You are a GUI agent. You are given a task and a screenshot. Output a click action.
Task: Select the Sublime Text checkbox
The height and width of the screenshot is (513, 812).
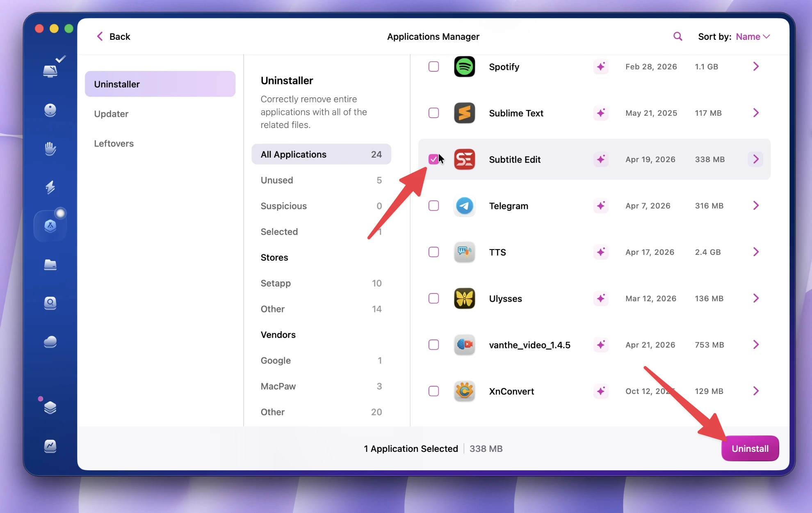click(x=433, y=113)
